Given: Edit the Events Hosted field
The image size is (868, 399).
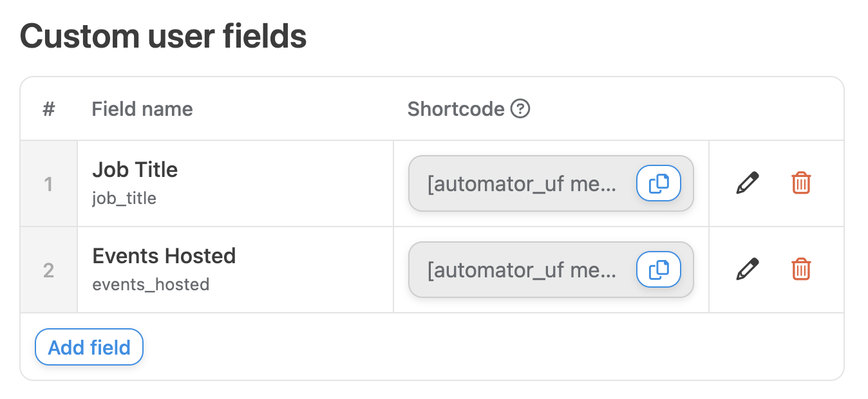Looking at the screenshot, I should coord(747,270).
